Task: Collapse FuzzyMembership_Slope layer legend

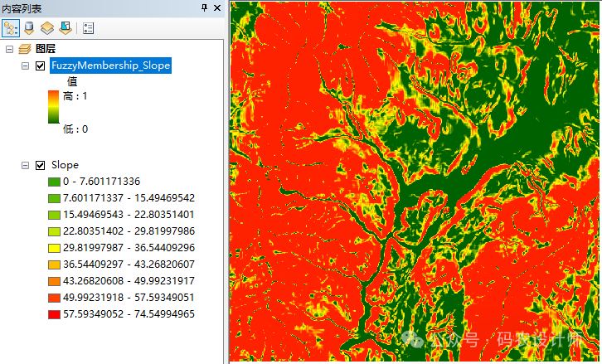Action: pyautogui.click(x=25, y=66)
